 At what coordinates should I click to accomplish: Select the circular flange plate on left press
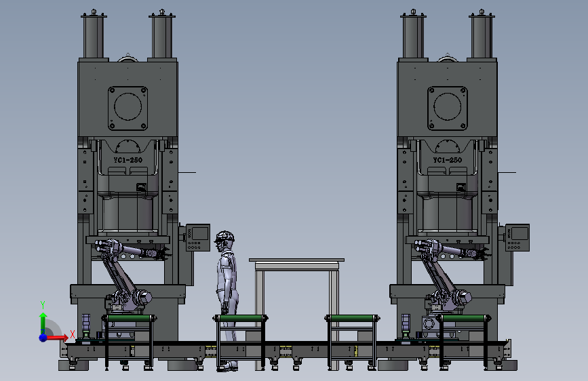click(128, 108)
